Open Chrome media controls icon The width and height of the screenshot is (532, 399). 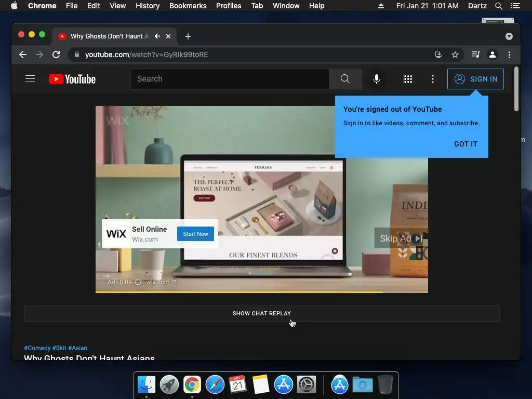(475, 55)
